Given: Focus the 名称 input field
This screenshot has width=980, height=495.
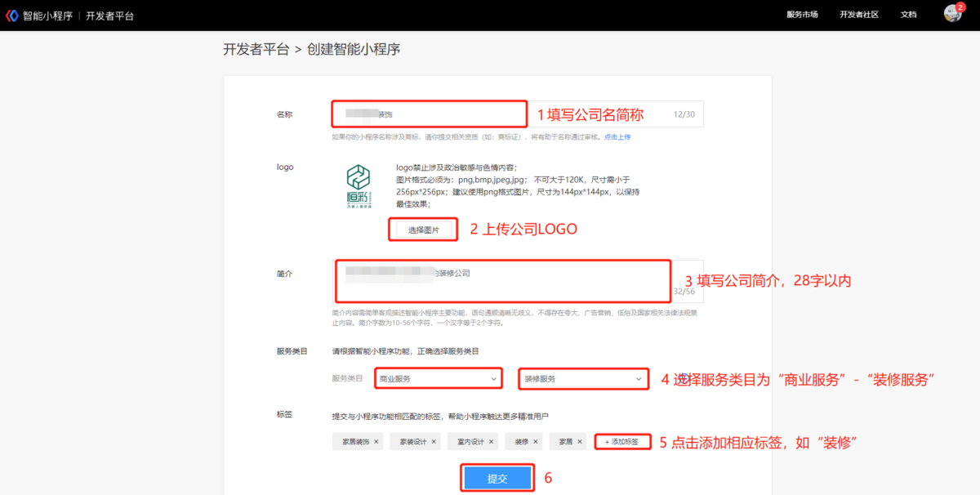Looking at the screenshot, I should coord(517,114).
